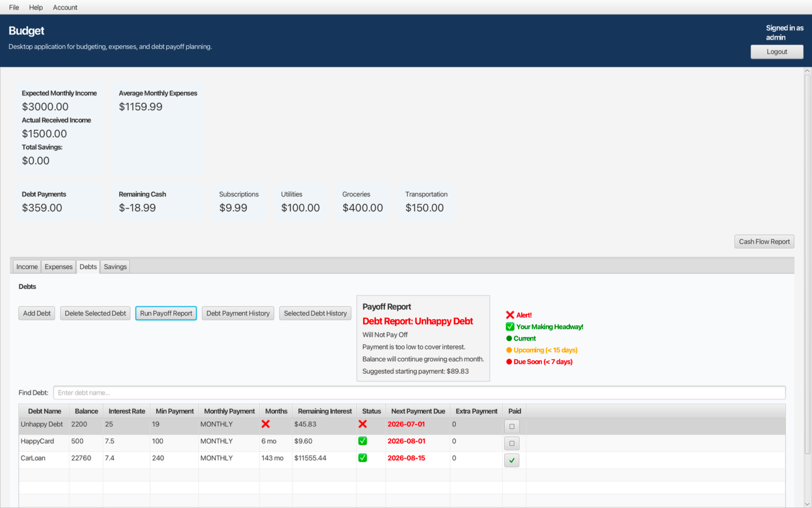Click the scrollbar down arrow
This screenshot has width=812, height=508.
click(808, 504)
